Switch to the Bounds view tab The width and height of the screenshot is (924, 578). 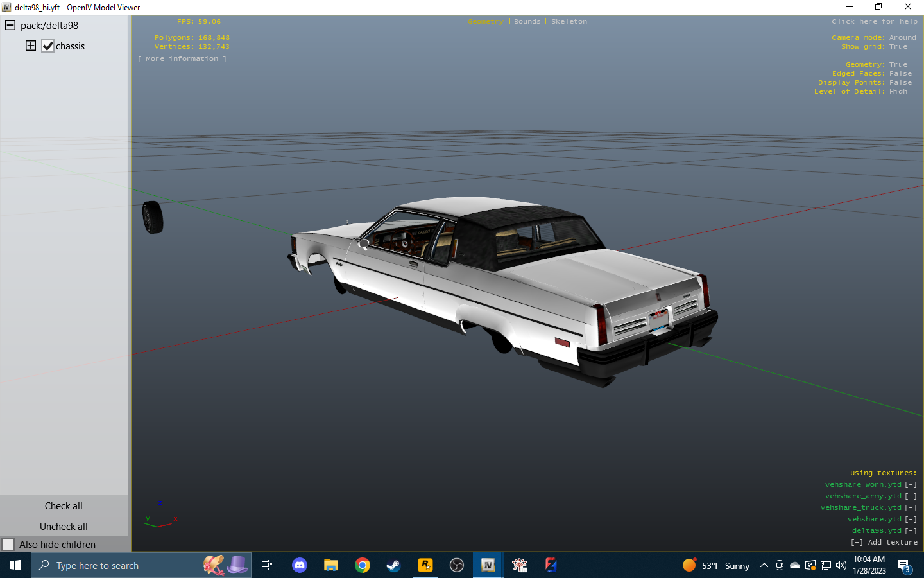[527, 22]
